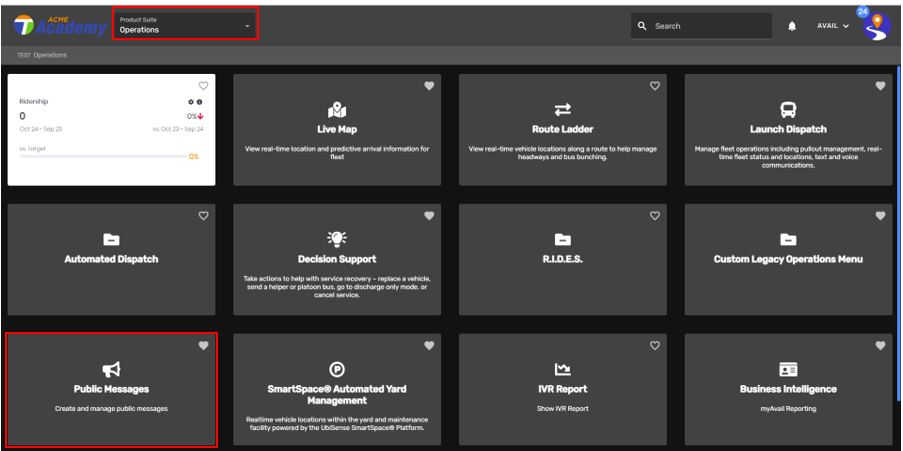The width and height of the screenshot is (903, 451).
Task: Click the Route Ladder swap-arrows icon
Action: click(x=563, y=110)
